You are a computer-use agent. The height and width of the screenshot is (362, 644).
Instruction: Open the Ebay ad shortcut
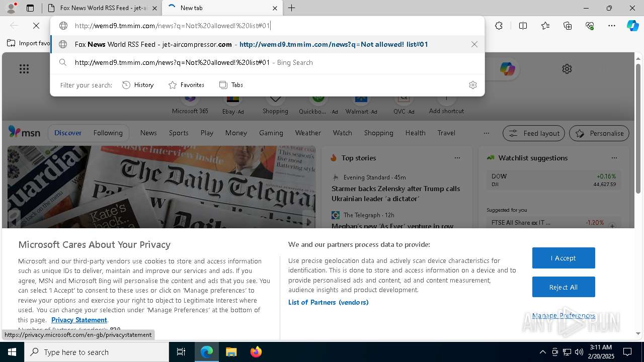[233, 105]
